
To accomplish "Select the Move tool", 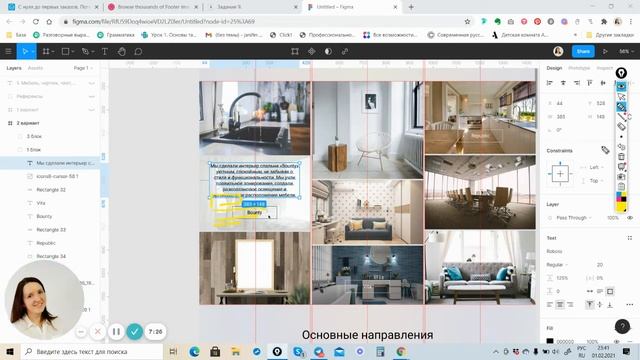I will click(x=24, y=51).
